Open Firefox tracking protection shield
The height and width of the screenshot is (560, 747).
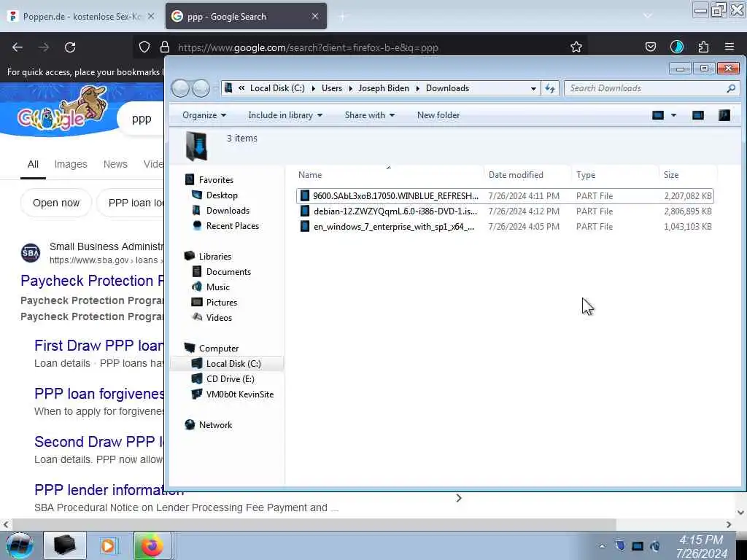(144, 47)
